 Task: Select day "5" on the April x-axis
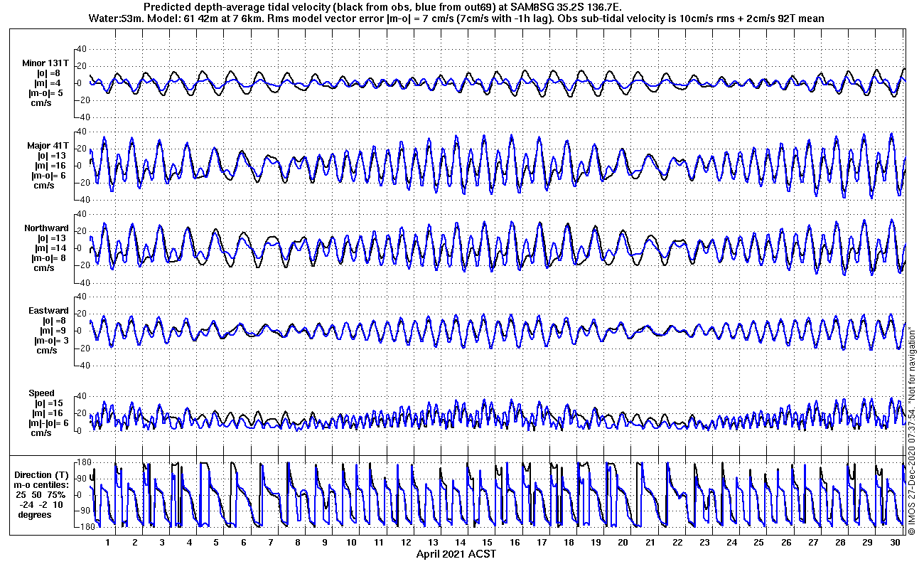[x=216, y=543]
